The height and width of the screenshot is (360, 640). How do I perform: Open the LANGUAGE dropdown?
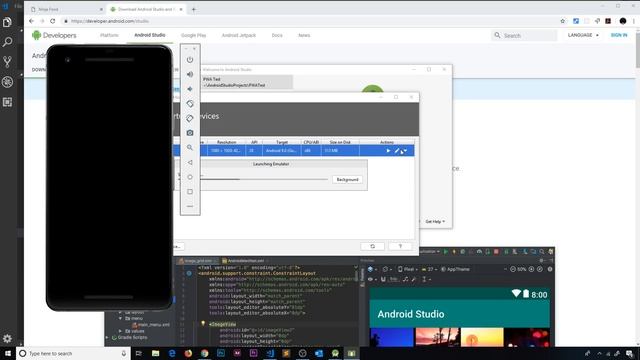(x=583, y=35)
